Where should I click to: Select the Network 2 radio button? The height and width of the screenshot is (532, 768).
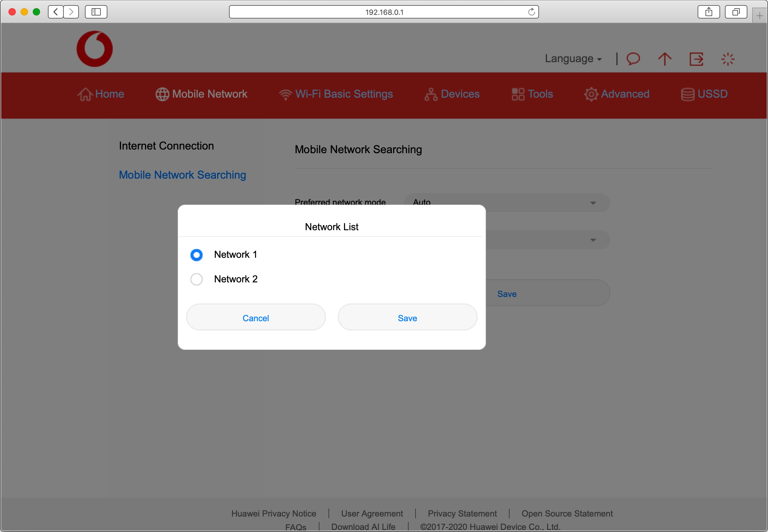pyautogui.click(x=196, y=279)
